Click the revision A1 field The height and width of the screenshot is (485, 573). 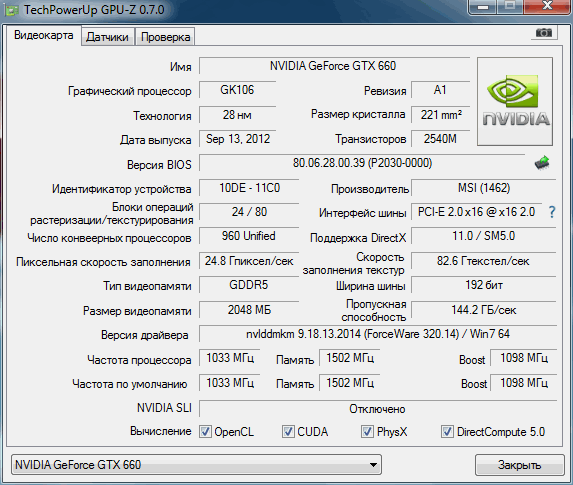tap(440, 90)
